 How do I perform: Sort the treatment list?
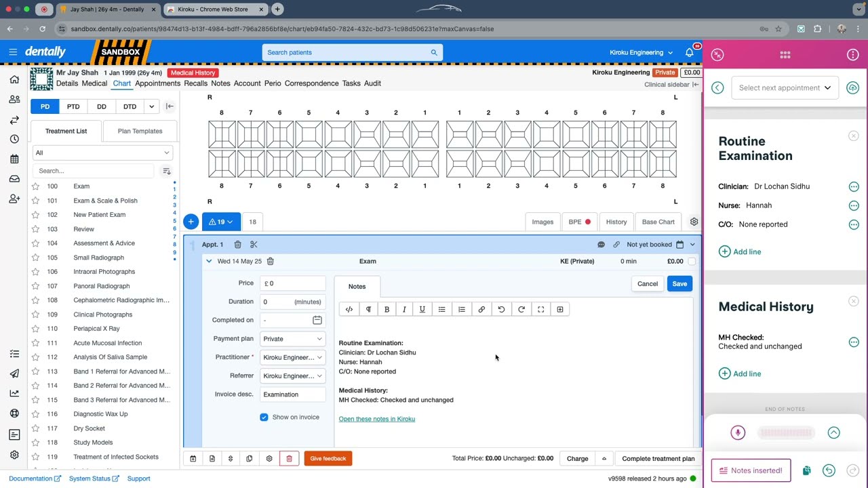tap(167, 171)
